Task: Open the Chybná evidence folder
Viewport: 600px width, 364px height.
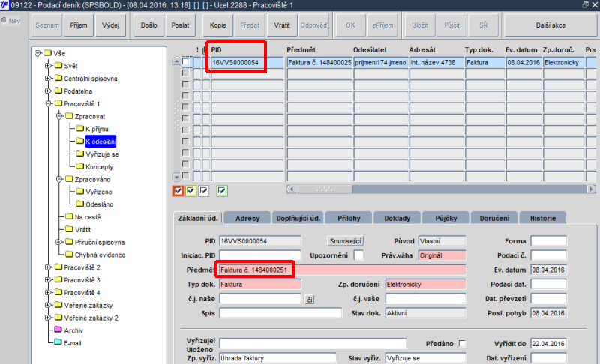Action: coord(100,255)
